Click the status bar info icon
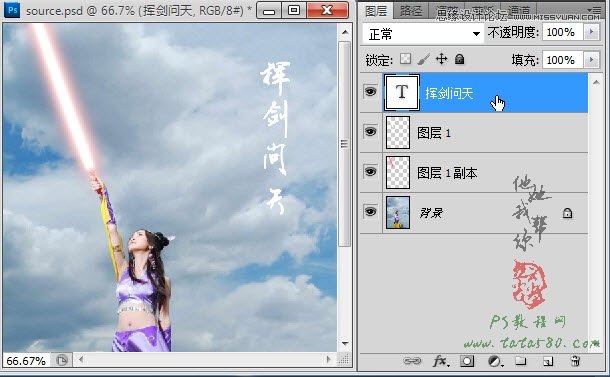The width and height of the screenshot is (610, 377). point(61,361)
